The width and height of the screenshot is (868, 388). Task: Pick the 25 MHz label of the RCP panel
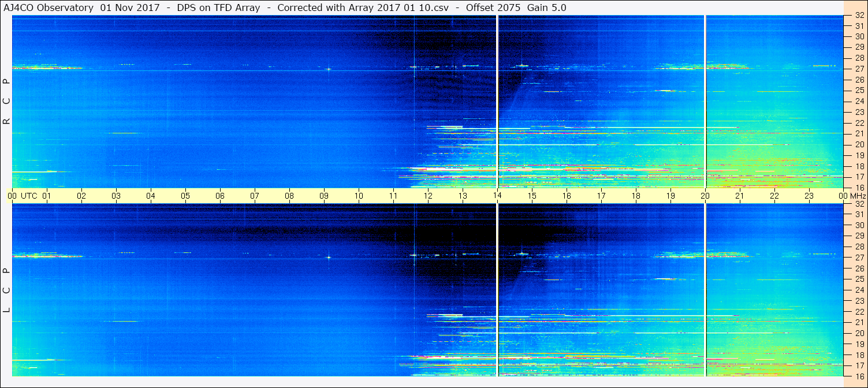tap(859, 90)
